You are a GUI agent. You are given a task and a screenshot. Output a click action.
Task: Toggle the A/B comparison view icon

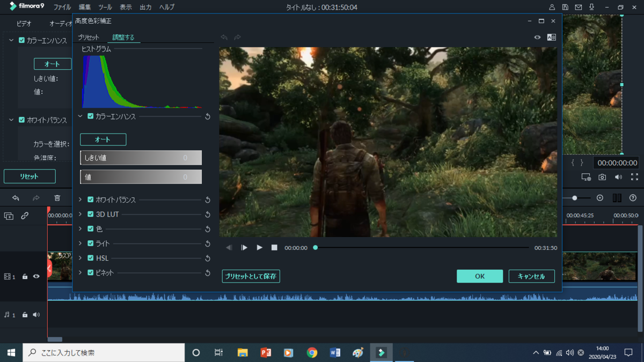(551, 38)
